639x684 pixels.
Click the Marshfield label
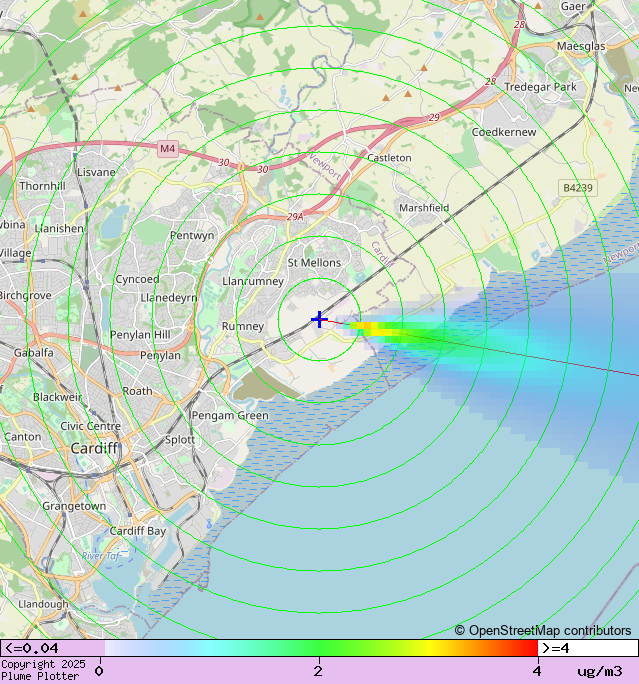pyautogui.click(x=424, y=208)
